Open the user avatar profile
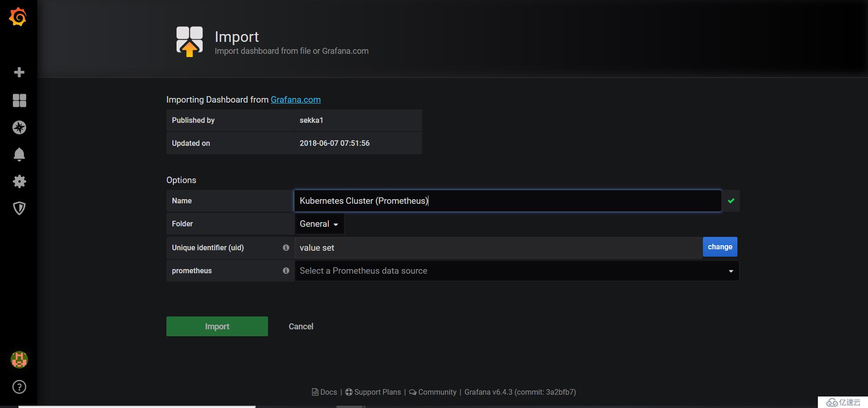The height and width of the screenshot is (408, 868). pos(19,360)
